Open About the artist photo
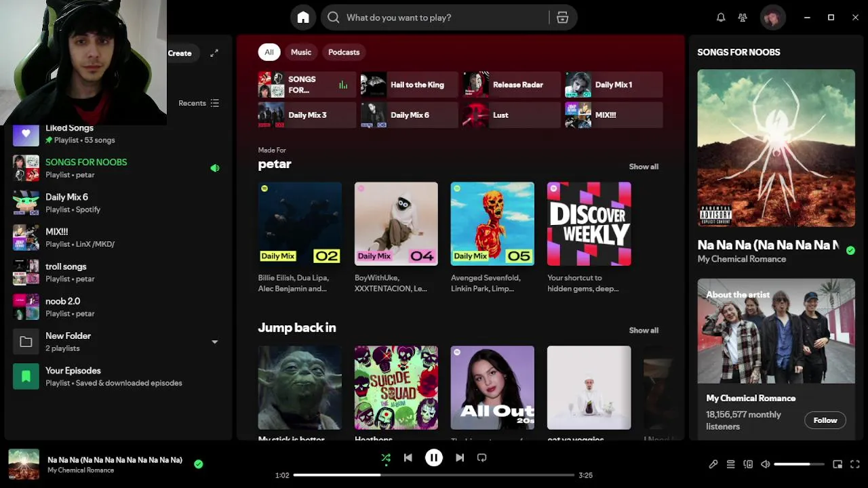The width and height of the screenshot is (868, 488). coord(776,331)
